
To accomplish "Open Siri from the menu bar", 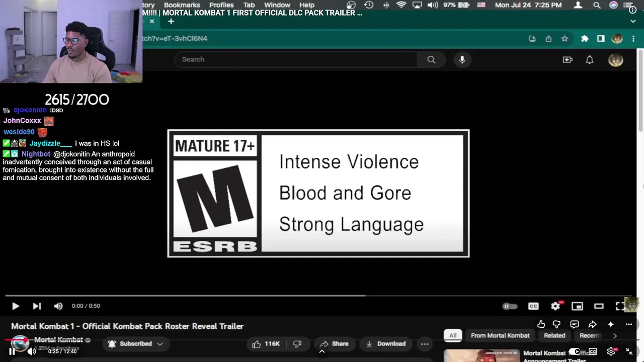I will click(x=613, y=5).
